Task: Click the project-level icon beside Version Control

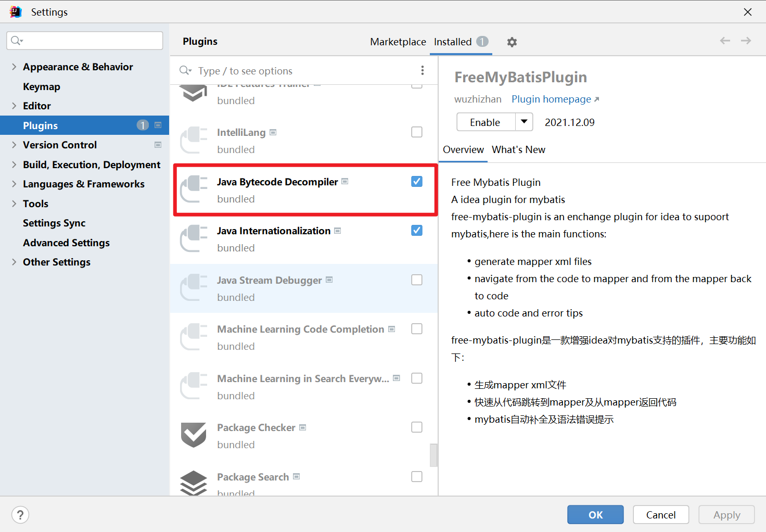Action: pos(158,145)
